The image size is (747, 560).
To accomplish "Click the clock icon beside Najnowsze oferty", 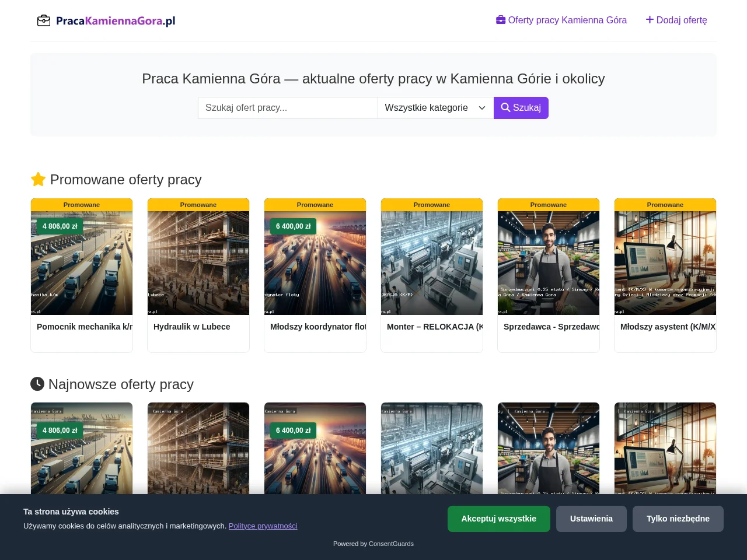I will tap(37, 384).
